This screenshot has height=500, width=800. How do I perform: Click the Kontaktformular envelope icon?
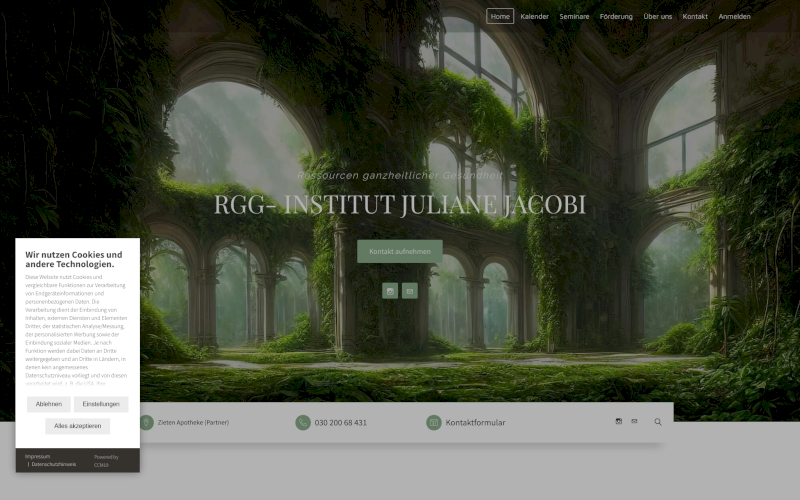(x=434, y=422)
